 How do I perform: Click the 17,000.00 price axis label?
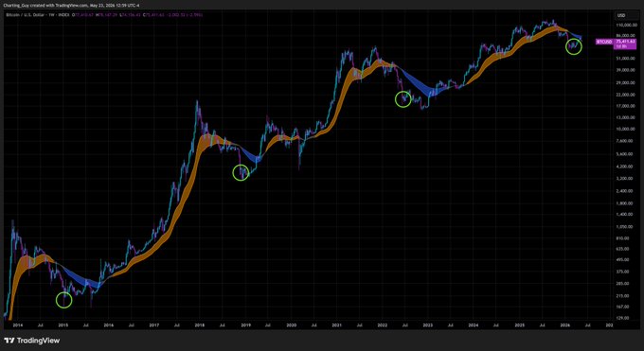click(625, 106)
